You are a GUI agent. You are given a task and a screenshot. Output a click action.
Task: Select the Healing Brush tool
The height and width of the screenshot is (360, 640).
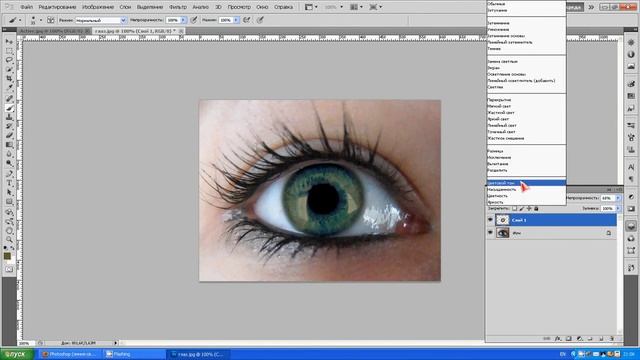click(x=9, y=99)
